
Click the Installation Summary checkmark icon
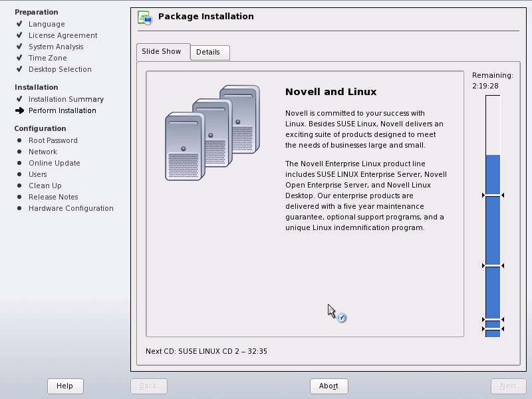(19, 99)
